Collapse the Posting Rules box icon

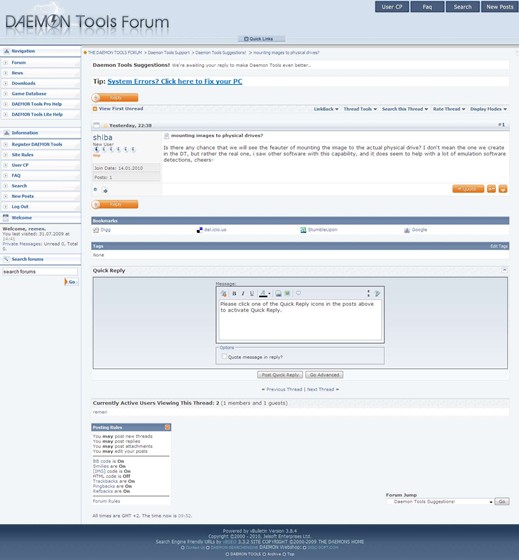pos(167,427)
